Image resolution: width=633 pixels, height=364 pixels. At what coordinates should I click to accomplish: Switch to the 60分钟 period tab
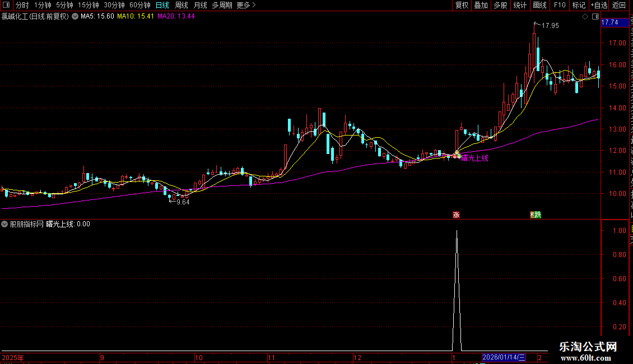pos(139,5)
